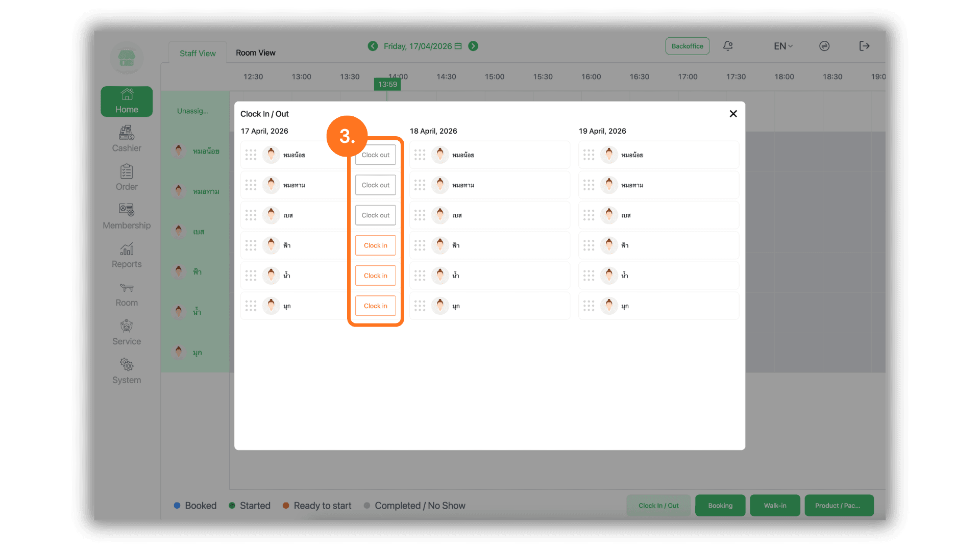Click the Walk-in button
The width and height of the screenshot is (980, 551).
point(775,506)
